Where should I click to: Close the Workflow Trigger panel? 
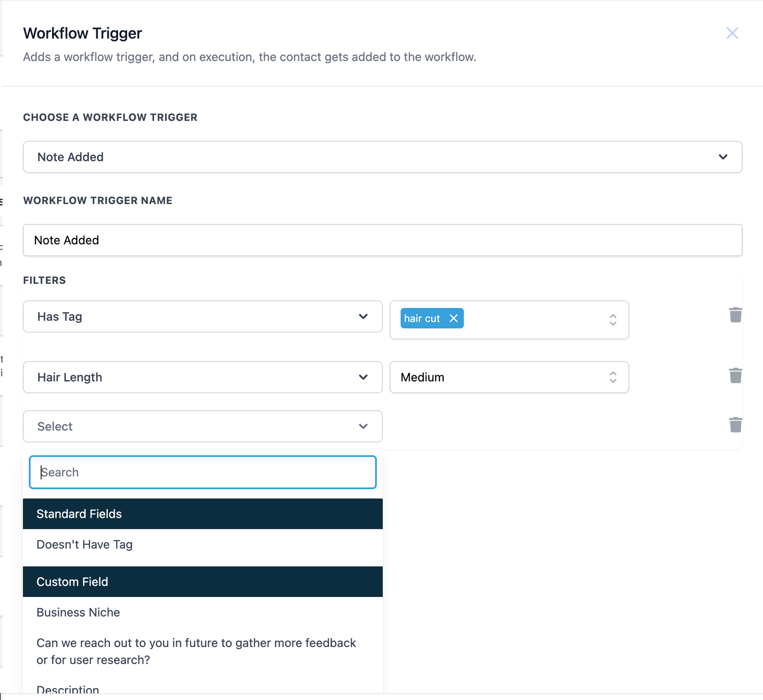coord(732,33)
